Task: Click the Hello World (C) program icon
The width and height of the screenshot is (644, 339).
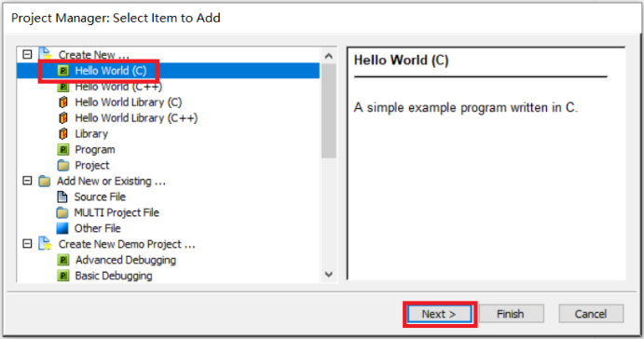Action: 62,71
